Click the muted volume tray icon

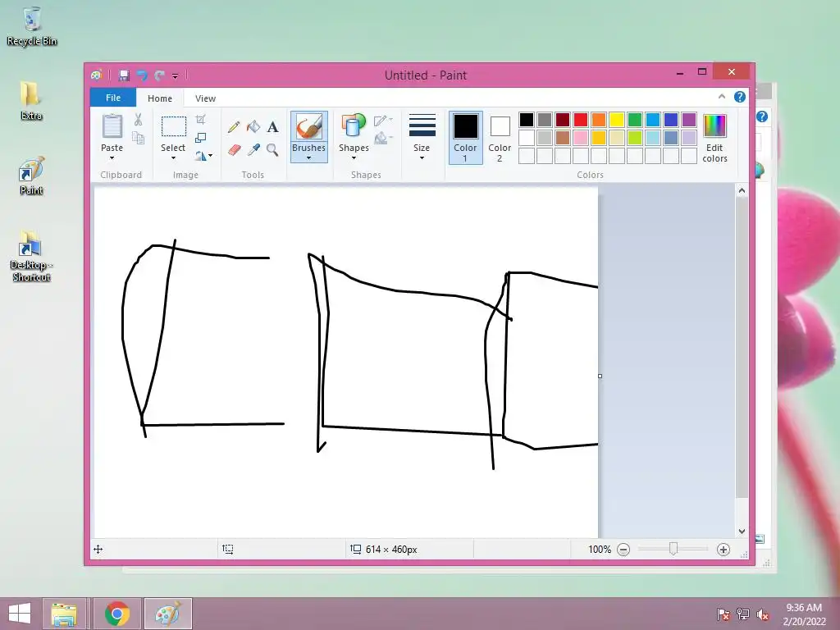pyautogui.click(x=762, y=614)
